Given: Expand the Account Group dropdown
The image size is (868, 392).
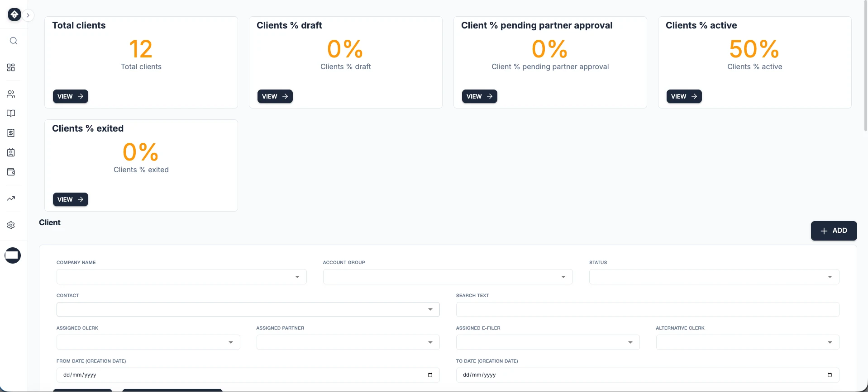Looking at the screenshot, I should tap(448, 277).
